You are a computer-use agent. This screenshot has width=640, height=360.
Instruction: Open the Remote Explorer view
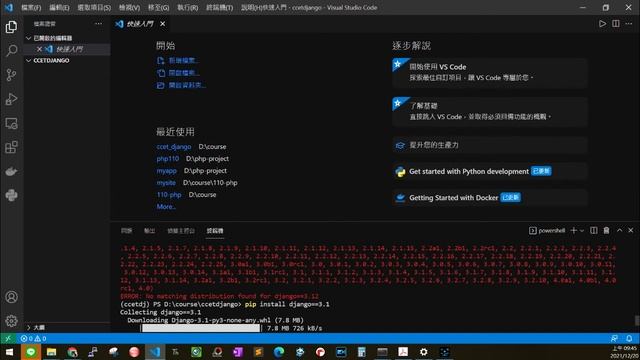(11, 123)
